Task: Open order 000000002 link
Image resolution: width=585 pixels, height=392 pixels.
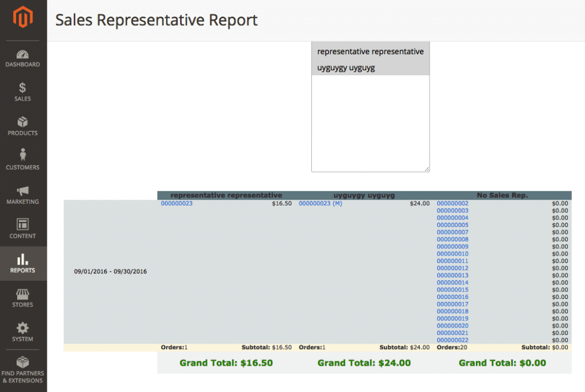Action: [452, 203]
